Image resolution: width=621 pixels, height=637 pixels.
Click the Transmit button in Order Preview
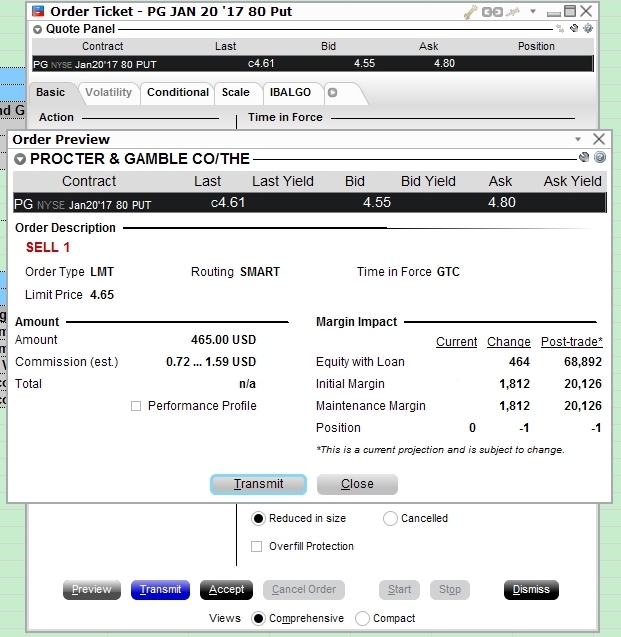258,484
